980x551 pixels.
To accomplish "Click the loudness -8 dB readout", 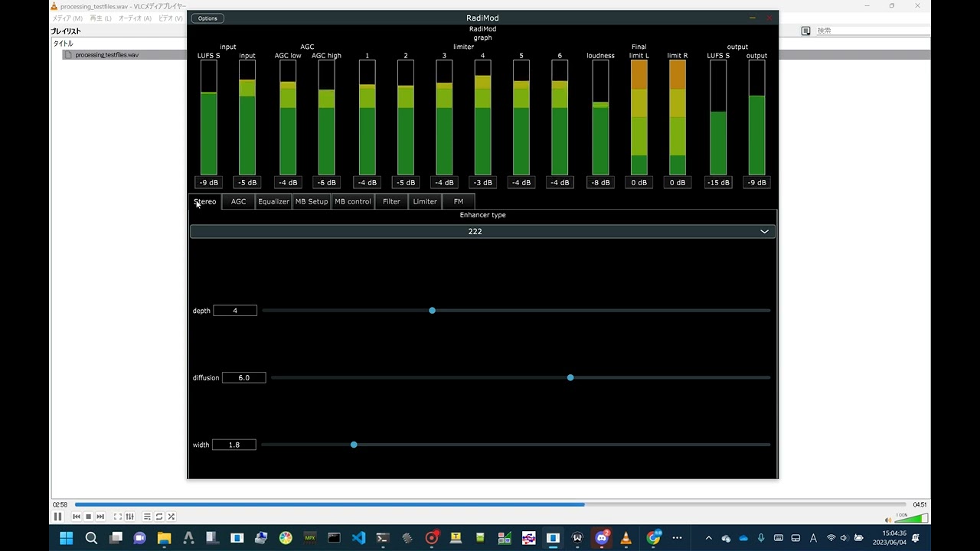I will coord(600,182).
